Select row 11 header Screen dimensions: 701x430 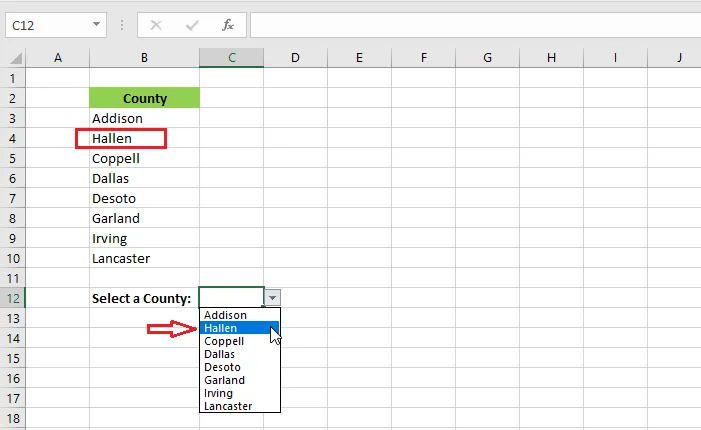pyautogui.click(x=13, y=278)
